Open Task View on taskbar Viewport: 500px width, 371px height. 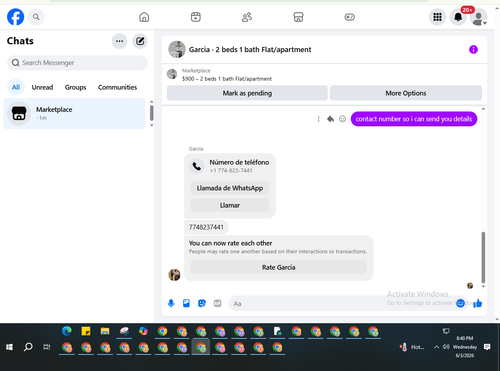coord(47,347)
